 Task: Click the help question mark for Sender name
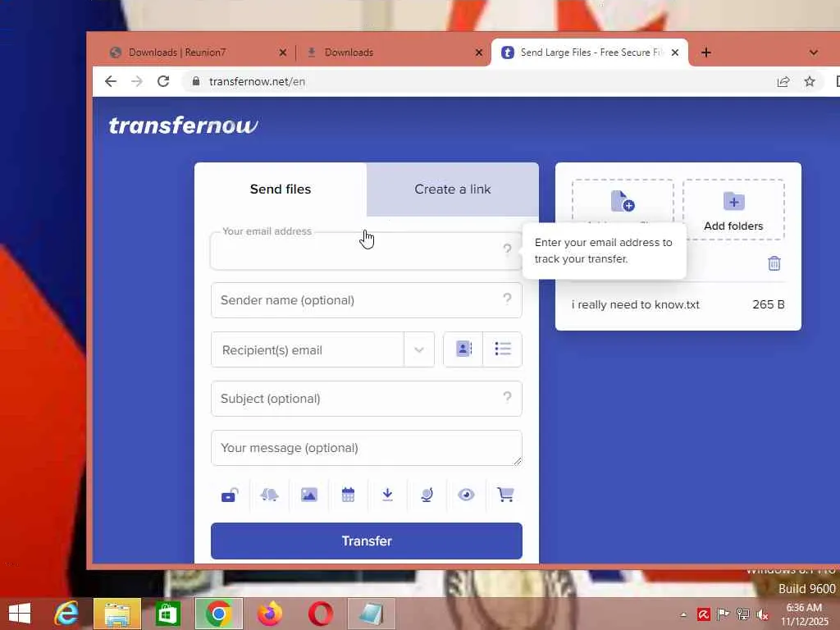tap(507, 299)
